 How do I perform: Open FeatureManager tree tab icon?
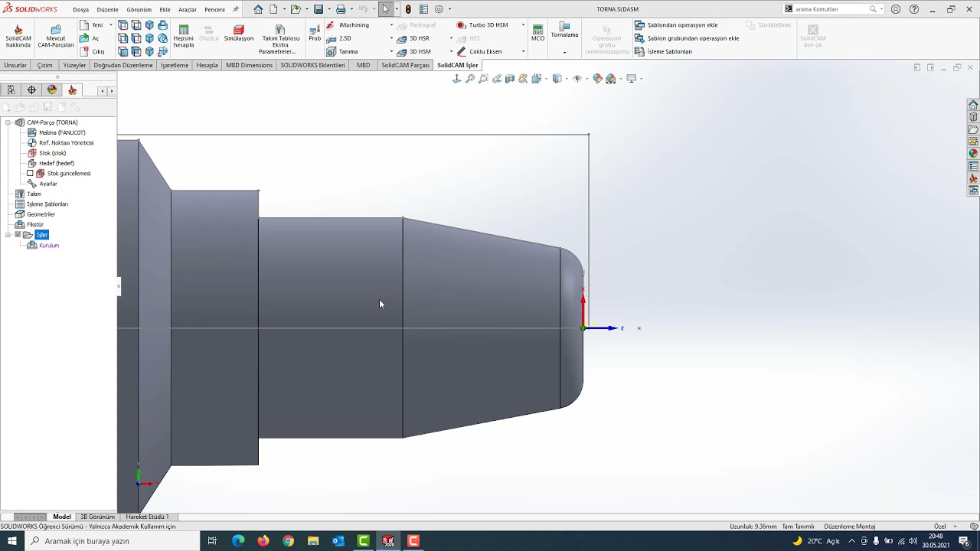tap(11, 90)
